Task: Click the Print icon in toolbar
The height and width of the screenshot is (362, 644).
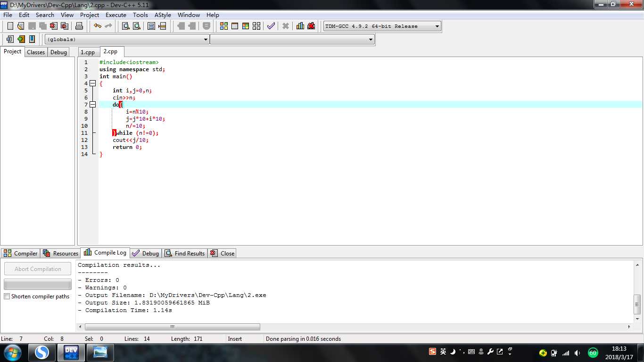Action: coord(79,26)
